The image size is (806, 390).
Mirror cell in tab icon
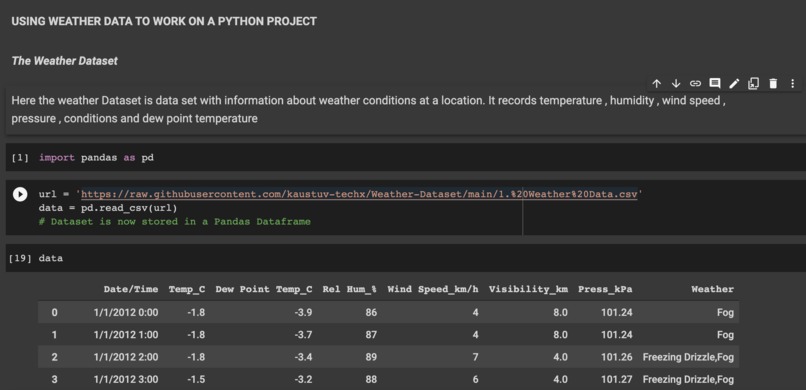[x=754, y=84]
